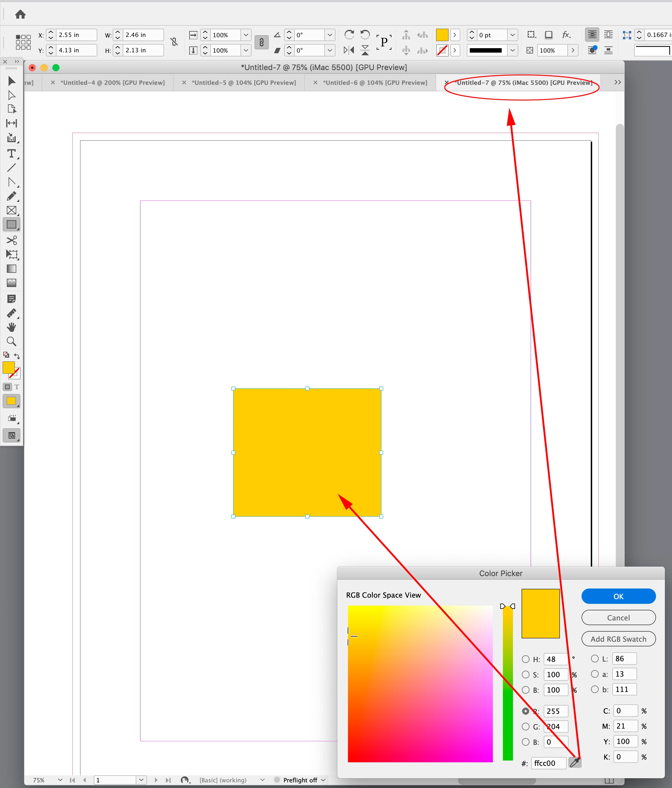Select the Type tool

12,154
